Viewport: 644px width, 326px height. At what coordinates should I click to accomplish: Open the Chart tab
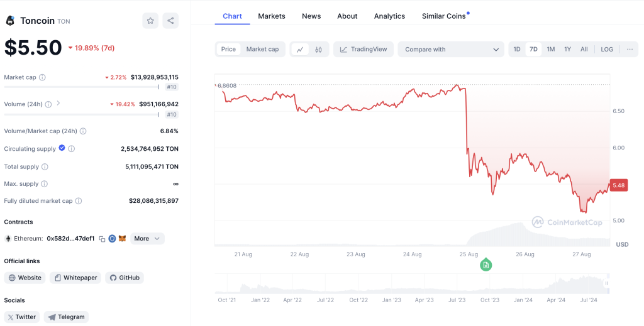tap(232, 16)
